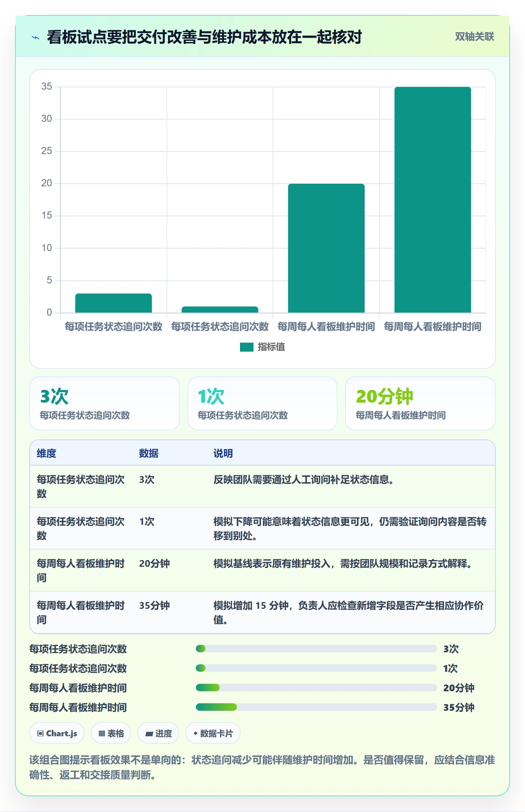
Task: Select the bar with value 1 in chart
Action: tap(220, 310)
